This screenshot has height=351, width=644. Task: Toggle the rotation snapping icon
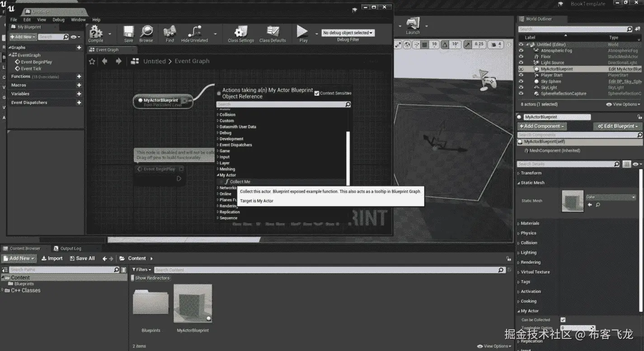(x=445, y=45)
